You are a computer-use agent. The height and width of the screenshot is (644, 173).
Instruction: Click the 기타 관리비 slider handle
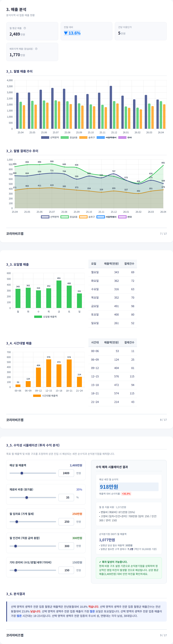coord(15,570)
